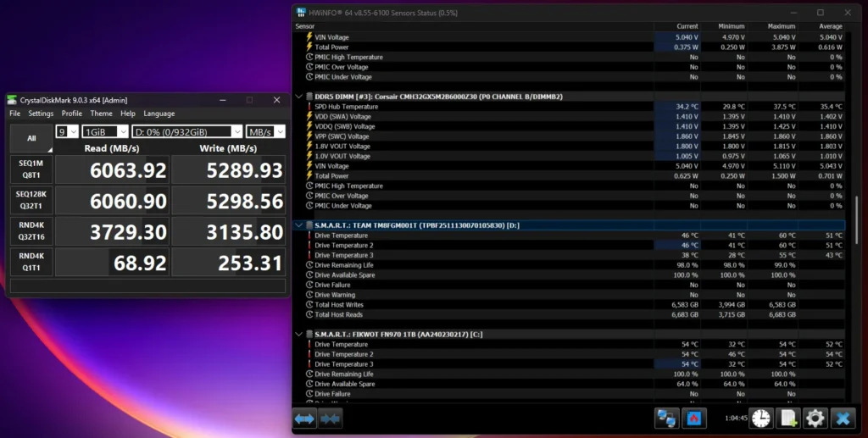Click the HWiNFO vertical scrollbar thumb
The width and height of the screenshot is (868, 438).
(x=857, y=220)
